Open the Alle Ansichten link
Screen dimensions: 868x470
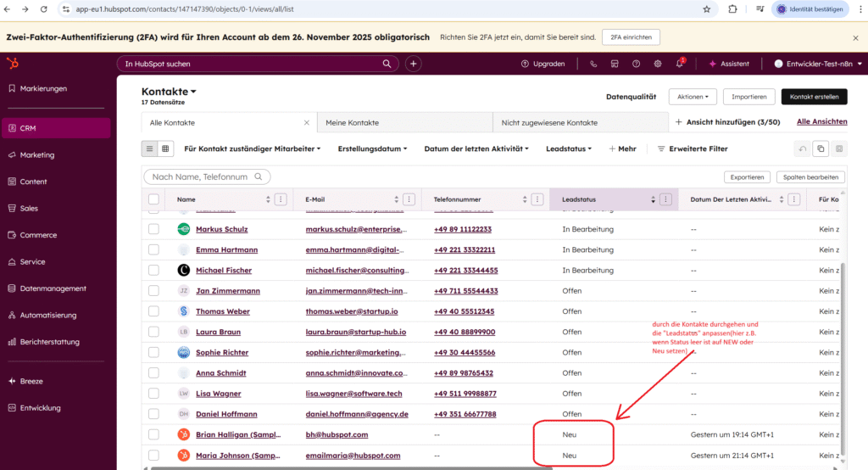tap(821, 122)
